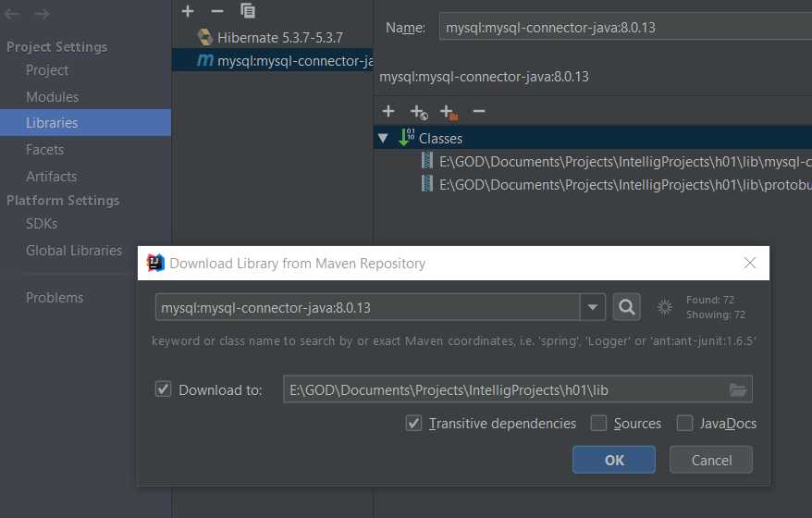
Task: Enable the JavaDocs checkbox
Action: pos(684,423)
